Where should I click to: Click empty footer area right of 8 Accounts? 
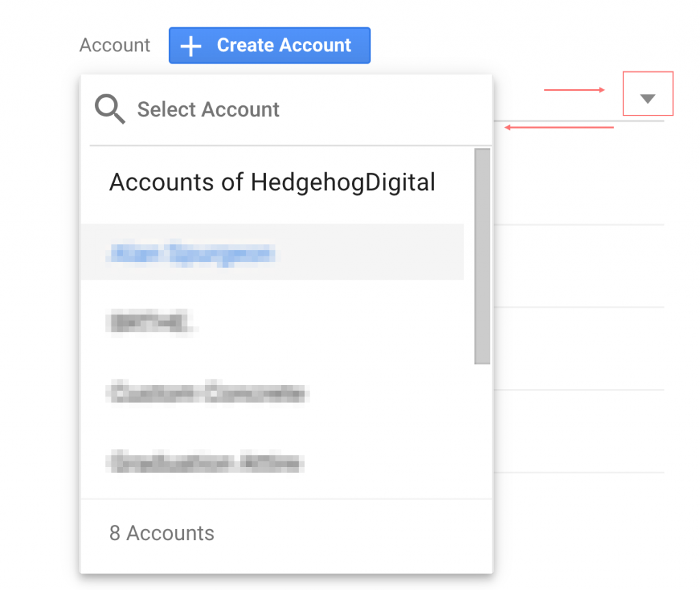click(x=355, y=533)
